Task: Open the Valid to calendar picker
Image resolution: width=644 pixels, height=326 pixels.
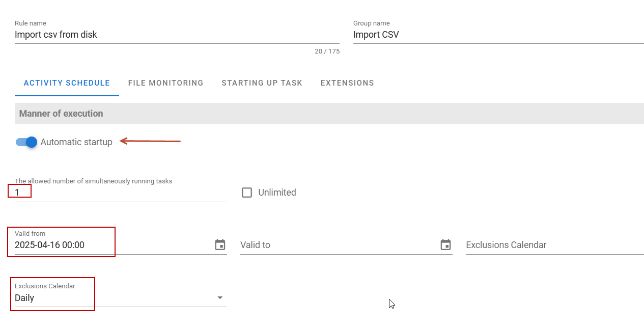Action: click(x=445, y=244)
